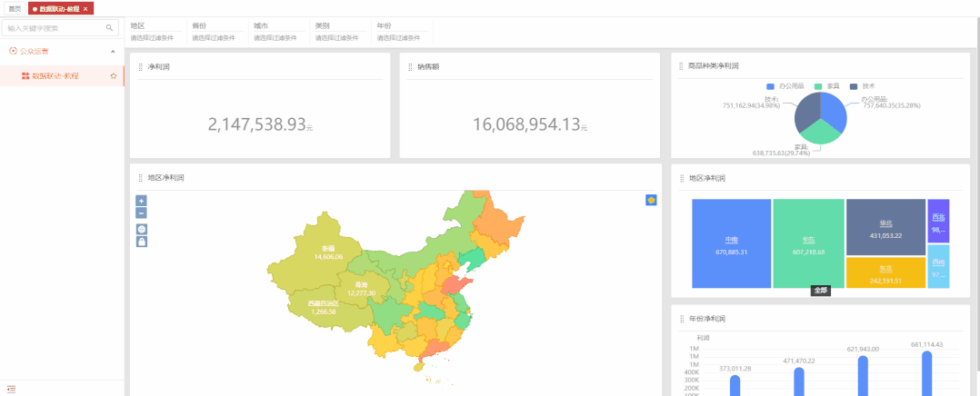
Task: Zoom out the map with minus button
Action: (141, 213)
